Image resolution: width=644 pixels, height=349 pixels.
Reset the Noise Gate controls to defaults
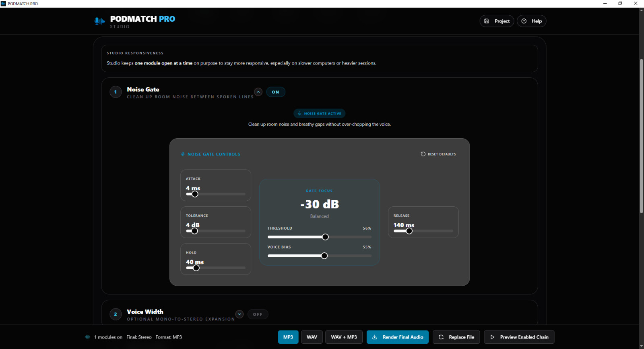point(438,154)
